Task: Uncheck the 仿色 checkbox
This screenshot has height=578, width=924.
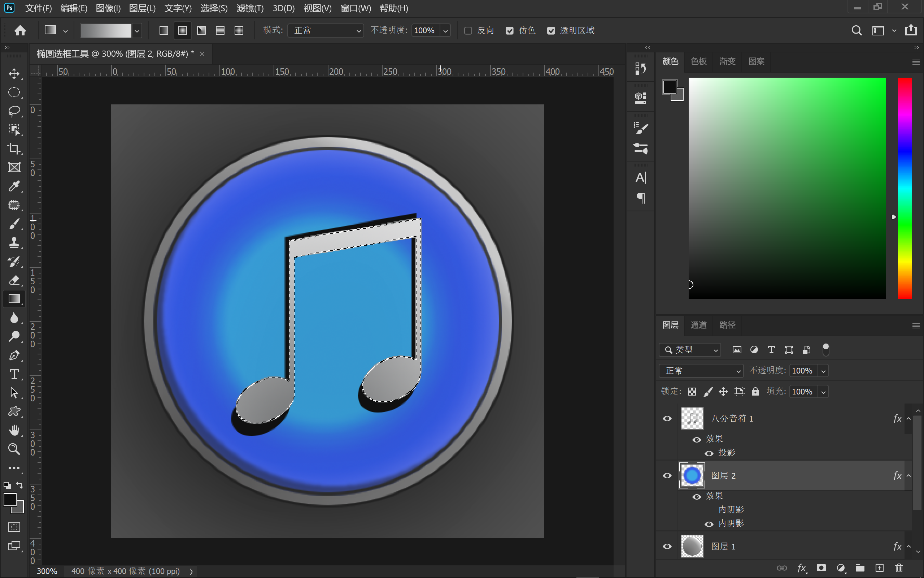Action: (510, 31)
